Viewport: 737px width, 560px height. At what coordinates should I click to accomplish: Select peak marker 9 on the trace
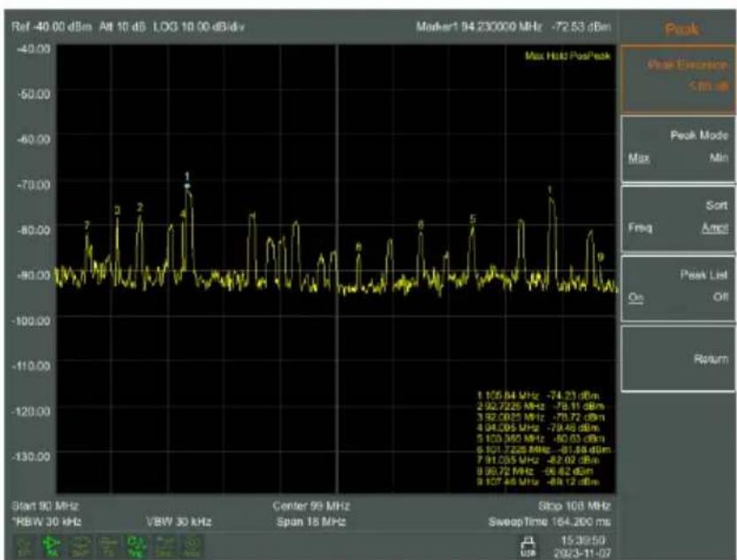[x=600, y=257]
